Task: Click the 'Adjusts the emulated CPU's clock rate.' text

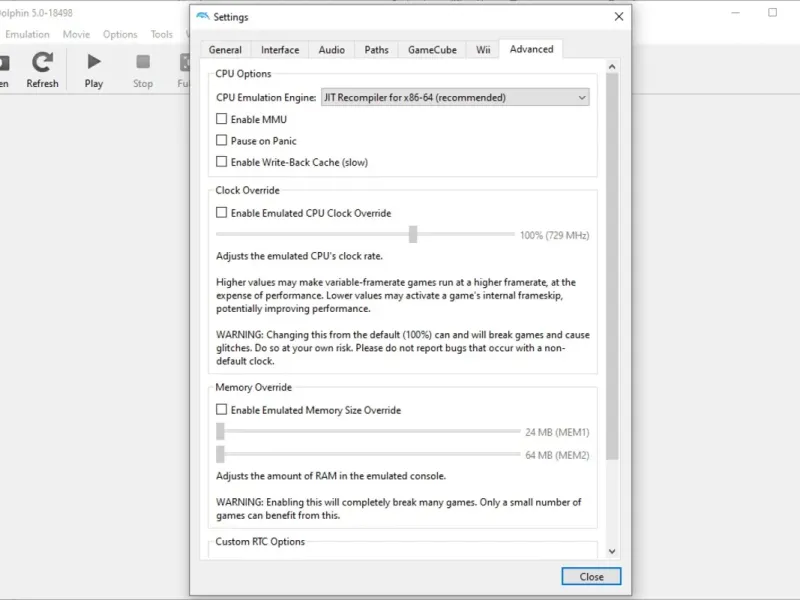Action: pyautogui.click(x=299, y=256)
